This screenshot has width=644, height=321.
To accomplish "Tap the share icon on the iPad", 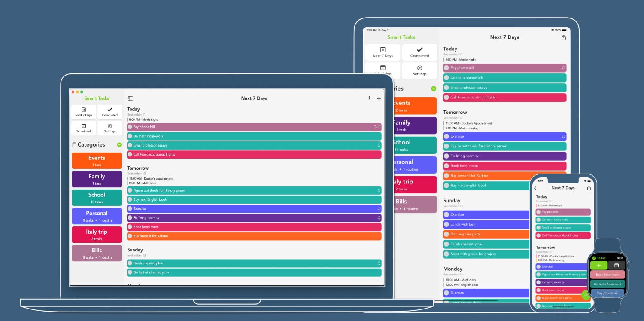I will (x=564, y=37).
